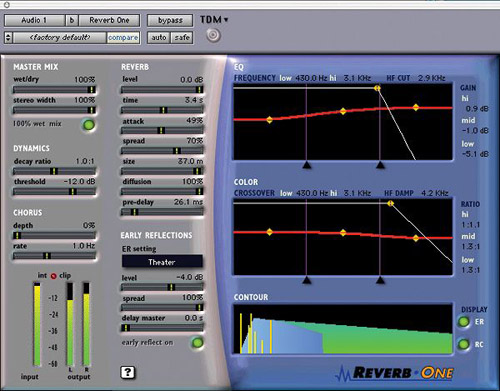Screen dimensions: 500x391
Task: Click the pre-delay 26.1 ms value
Action: click(x=188, y=202)
